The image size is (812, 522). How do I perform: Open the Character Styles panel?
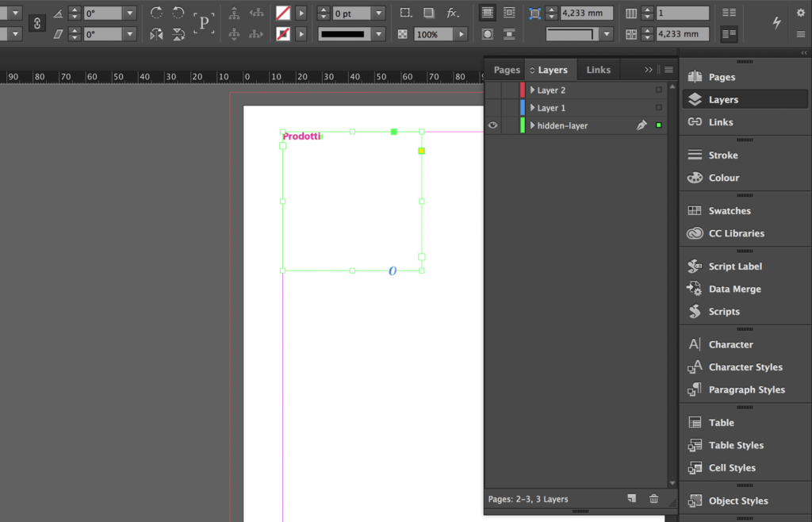[745, 367]
